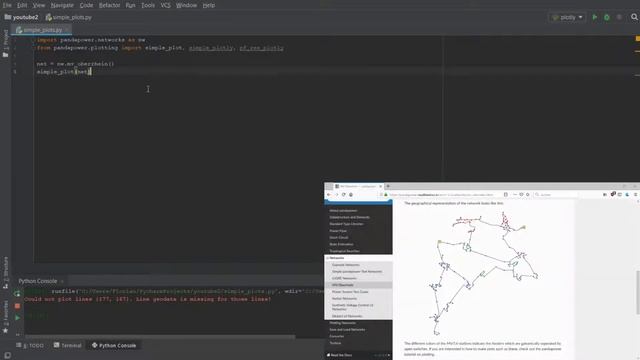Click the Reader view icon in address bar
This screenshot has width=640, height=360.
(x=506, y=195)
